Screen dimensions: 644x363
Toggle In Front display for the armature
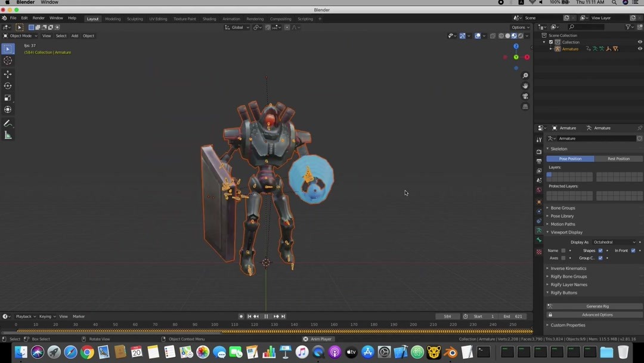click(x=632, y=250)
